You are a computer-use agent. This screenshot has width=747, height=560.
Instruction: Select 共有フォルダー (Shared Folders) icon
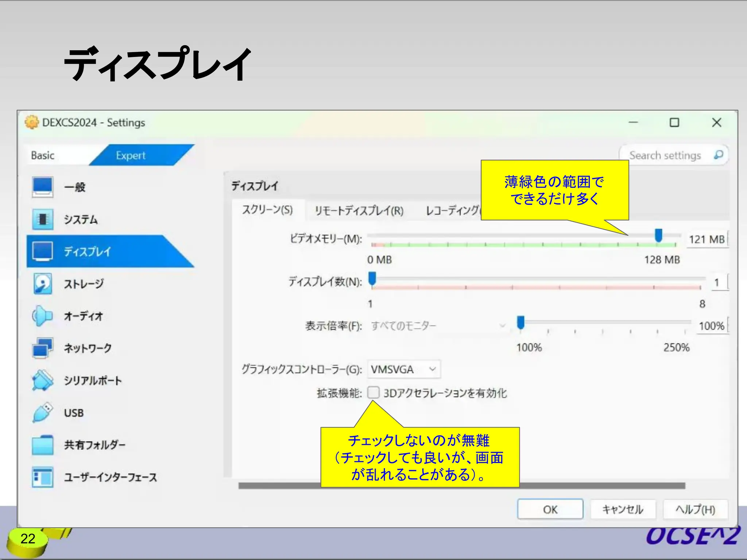pyautogui.click(x=42, y=445)
